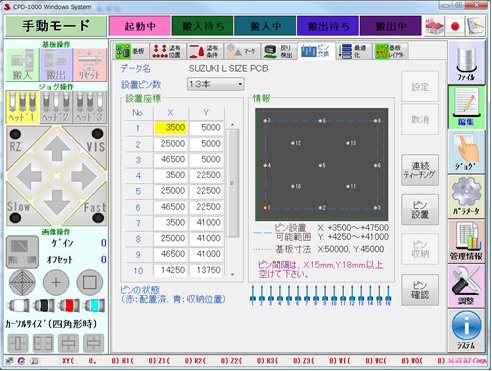The image size is (492, 371).
Task: Click the jog down arrow
Action: (57, 203)
